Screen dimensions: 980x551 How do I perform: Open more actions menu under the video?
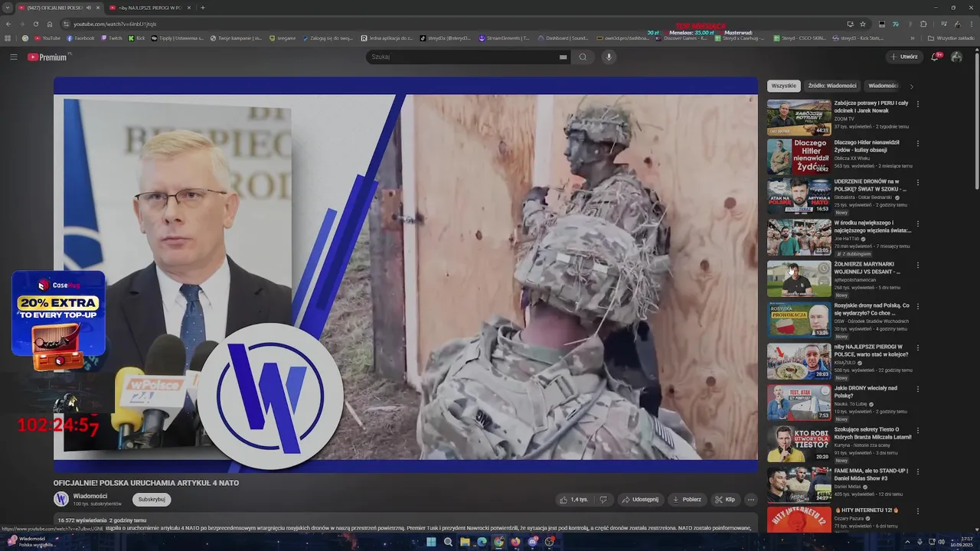[750, 500]
